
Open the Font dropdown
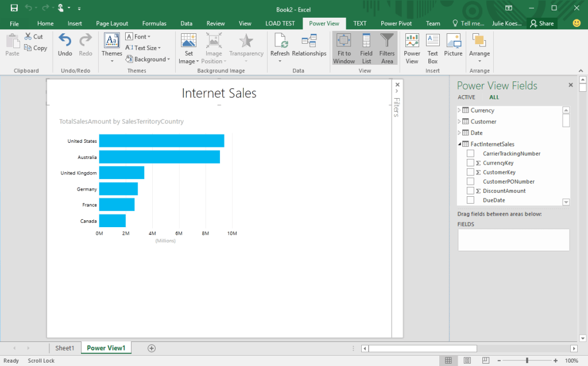click(x=138, y=37)
